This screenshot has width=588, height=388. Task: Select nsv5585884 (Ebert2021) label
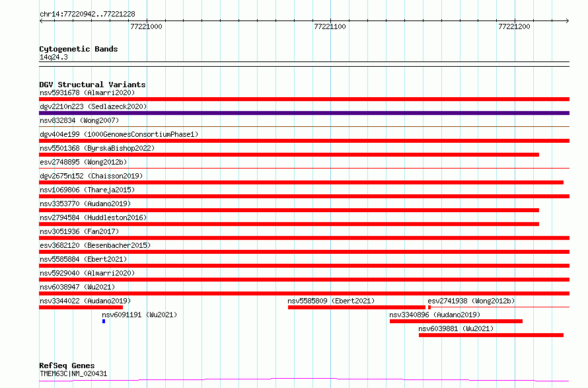click(x=83, y=259)
